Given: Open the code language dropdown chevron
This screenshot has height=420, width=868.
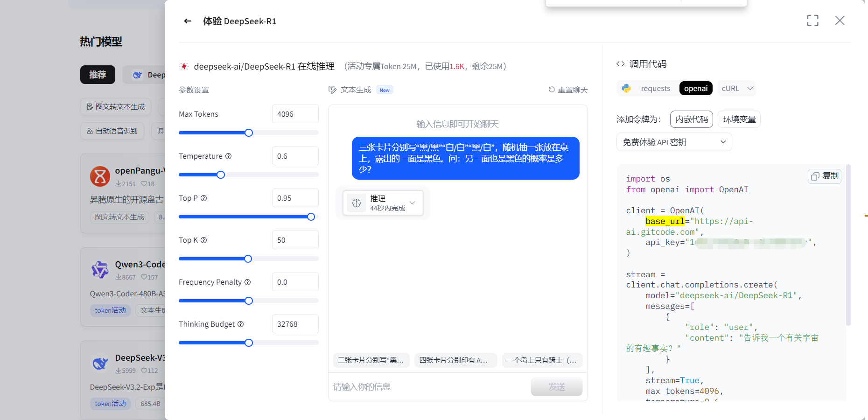Looking at the screenshot, I should coord(750,88).
